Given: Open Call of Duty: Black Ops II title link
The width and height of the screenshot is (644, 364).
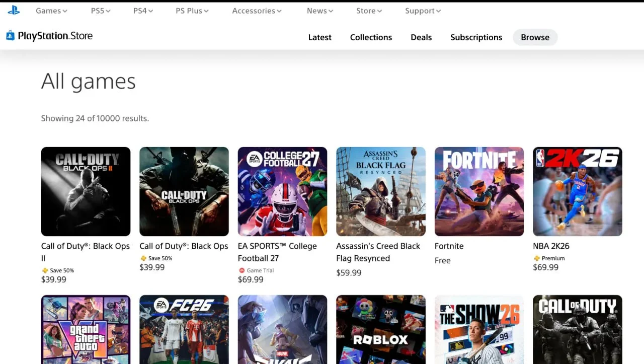Looking at the screenshot, I should pos(86,252).
